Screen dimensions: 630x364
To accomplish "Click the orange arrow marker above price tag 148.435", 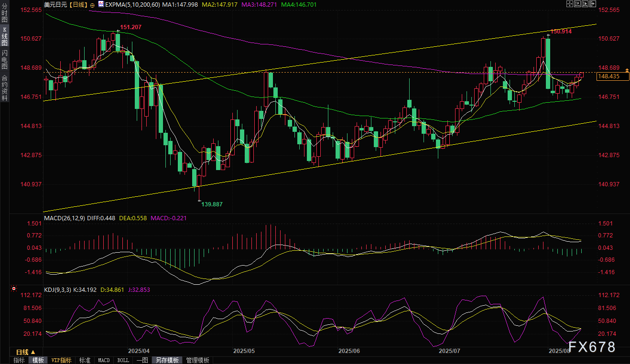I will (x=627, y=71).
